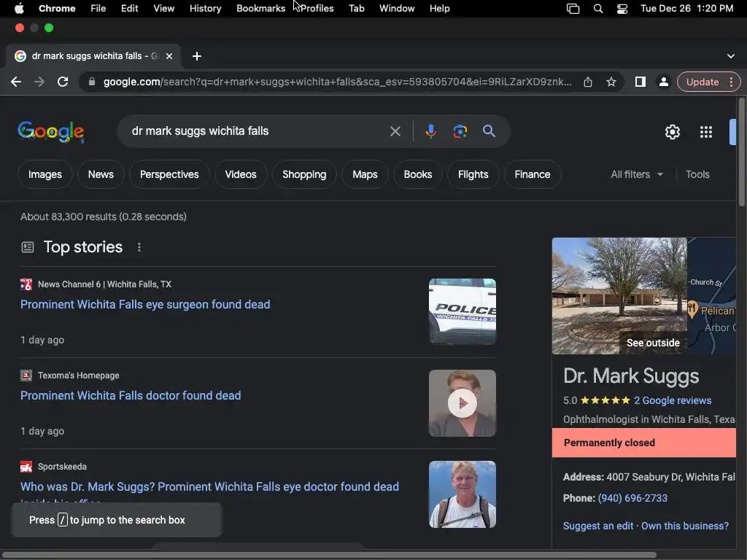Click the Spotlight search icon in menu bar
This screenshot has height=560, width=747.
pos(598,9)
